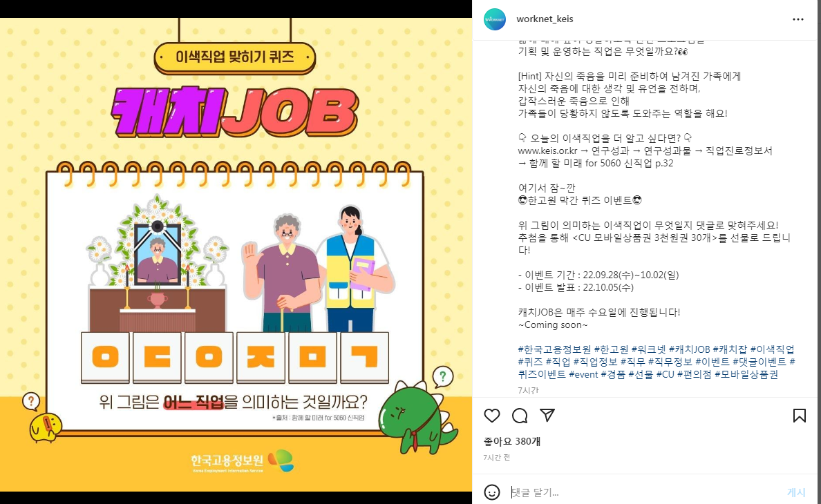View the 좋아요 380개 likes list

pyautogui.click(x=512, y=441)
